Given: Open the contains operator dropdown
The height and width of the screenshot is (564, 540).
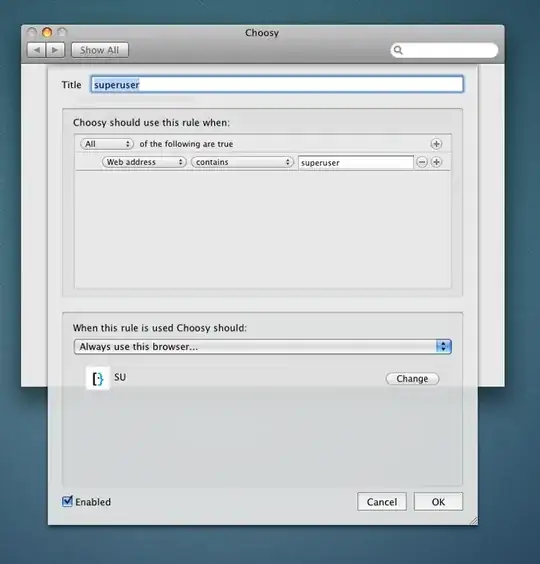Looking at the screenshot, I should click(x=242, y=162).
